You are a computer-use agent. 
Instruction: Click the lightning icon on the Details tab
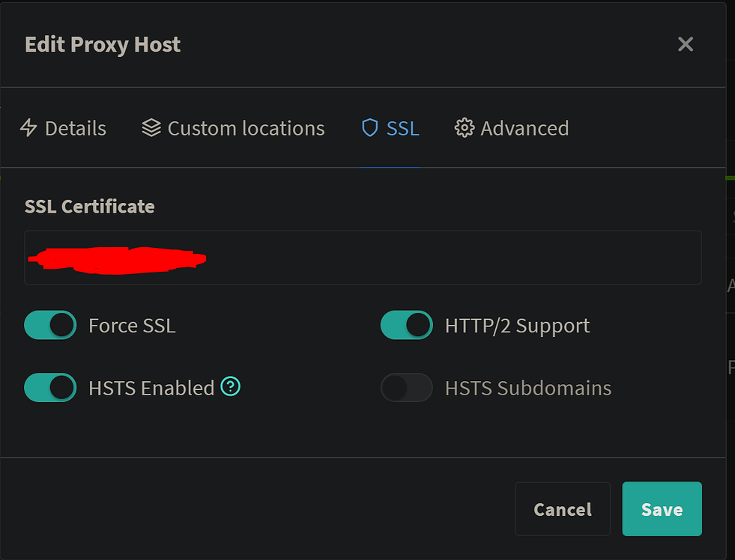click(28, 128)
